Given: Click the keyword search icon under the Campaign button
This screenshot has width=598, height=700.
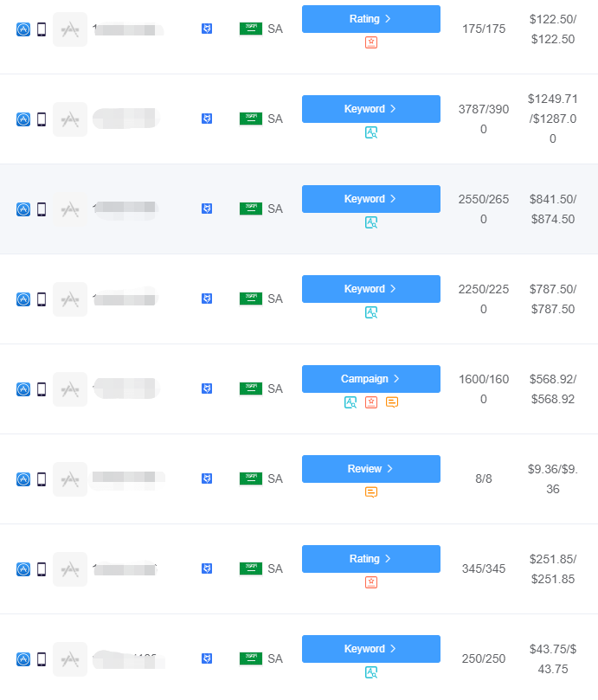Looking at the screenshot, I should (x=350, y=402).
